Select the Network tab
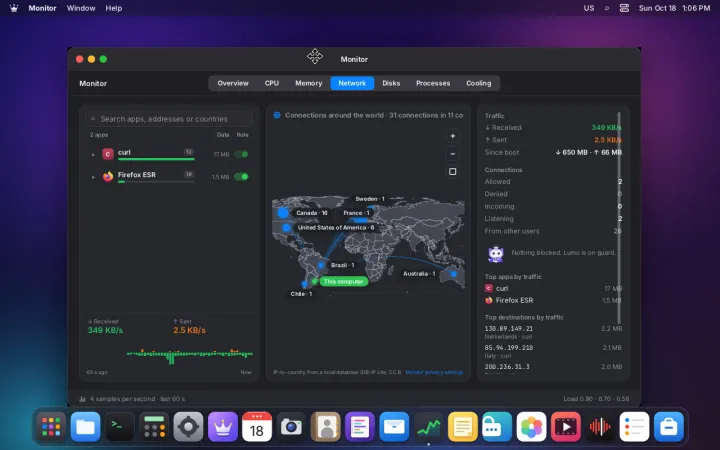This screenshot has height=450, width=720. (x=352, y=83)
